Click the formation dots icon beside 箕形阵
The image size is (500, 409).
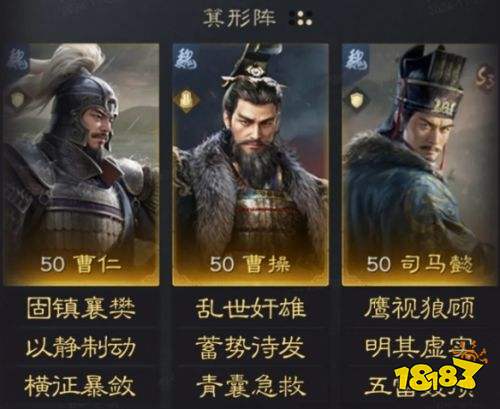point(300,18)
